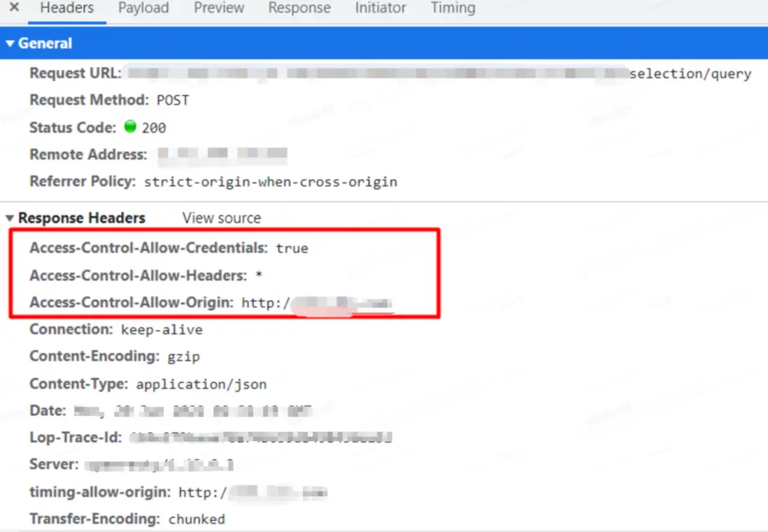Close the request details panel
768x532 pixels.
coord(14,8)
